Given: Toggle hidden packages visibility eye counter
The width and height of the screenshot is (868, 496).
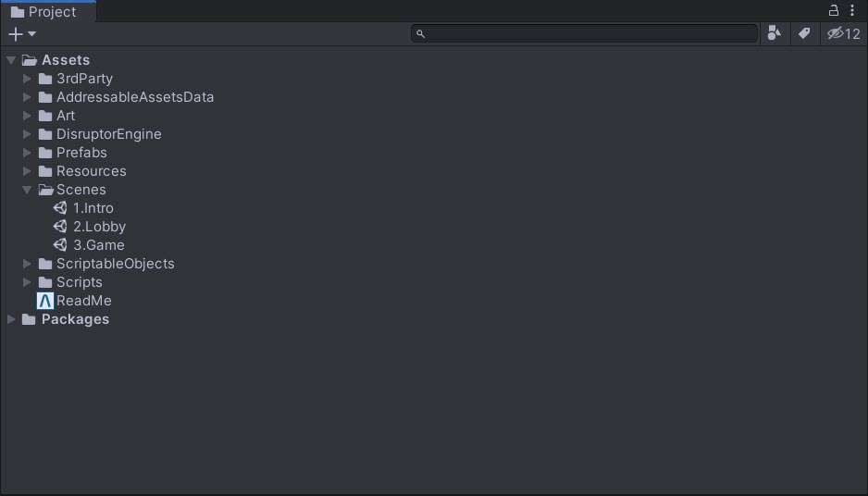Looking at the screenshot, I should (x=843, y=33).
